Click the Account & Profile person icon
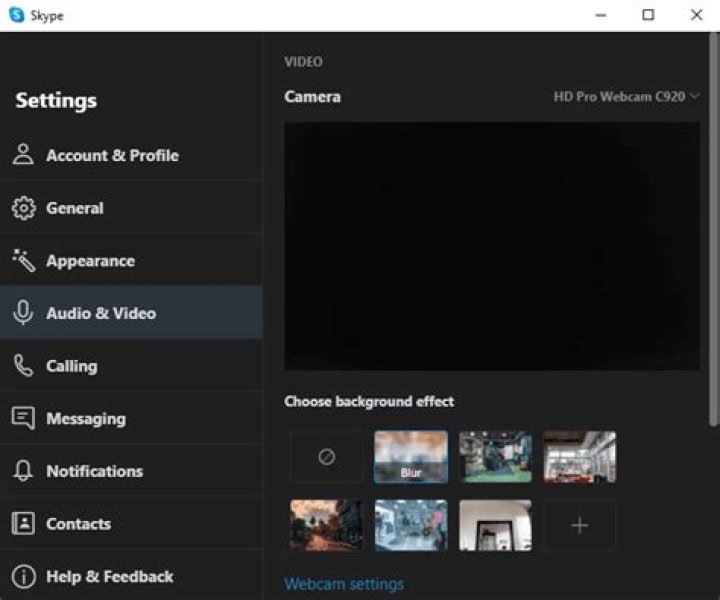The width and height of the screenshot is (720, 600). click(x=23, y=155)
